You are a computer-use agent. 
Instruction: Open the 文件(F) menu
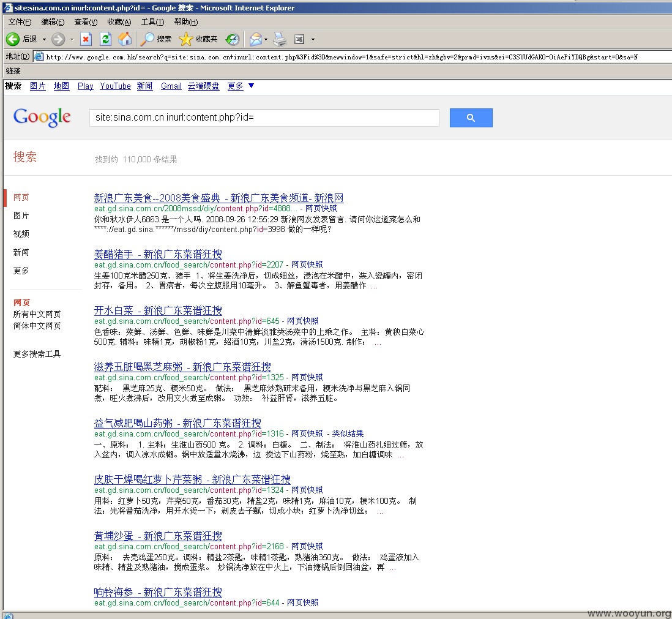tap(20, 22)
